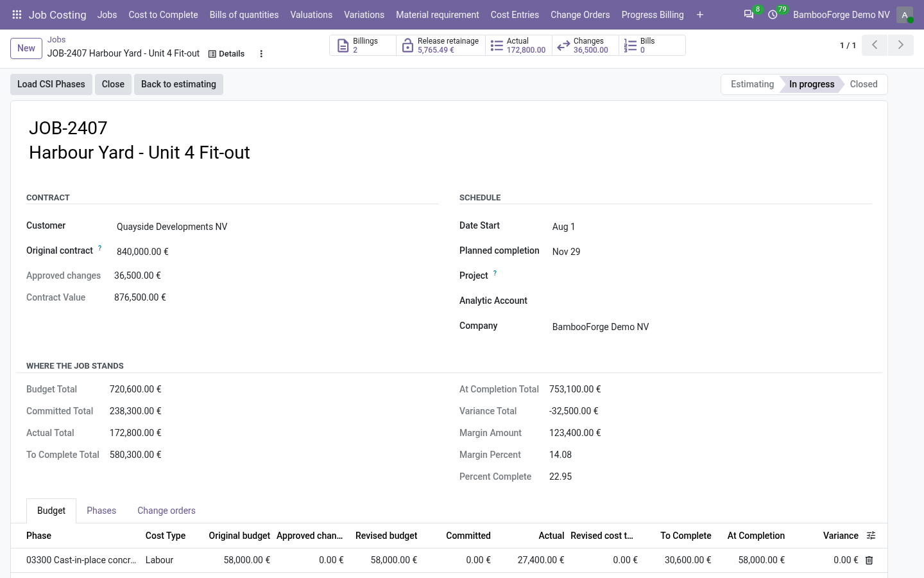924x578 pixels.
Task: Click Back to estimating button
Action: click(178, 84)
